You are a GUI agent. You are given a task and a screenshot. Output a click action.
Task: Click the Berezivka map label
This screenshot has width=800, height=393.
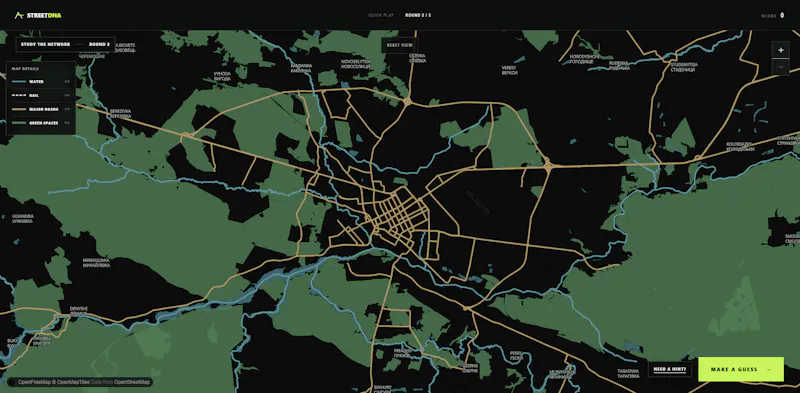[120, 113]
